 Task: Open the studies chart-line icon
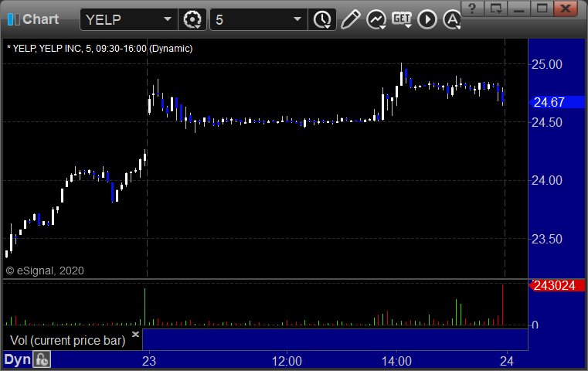tap(376, 19)
